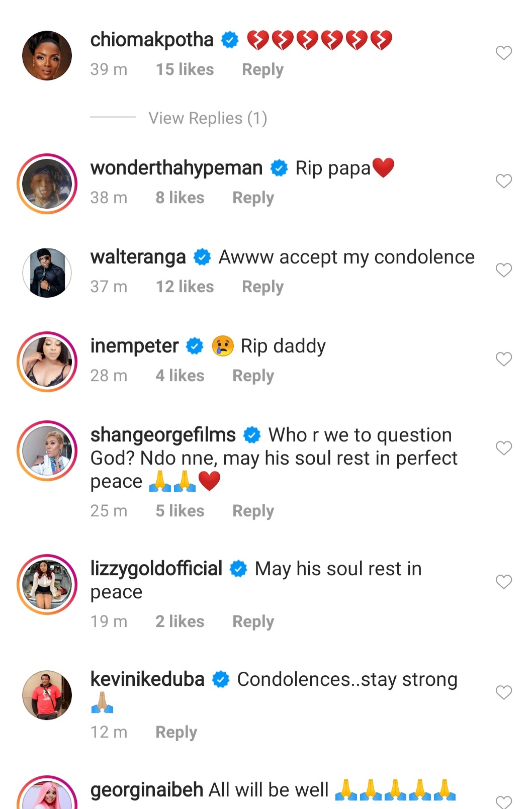Tap heart on wonderthahypeman's comment
This screenshot has width=532, height=809.
503,181
